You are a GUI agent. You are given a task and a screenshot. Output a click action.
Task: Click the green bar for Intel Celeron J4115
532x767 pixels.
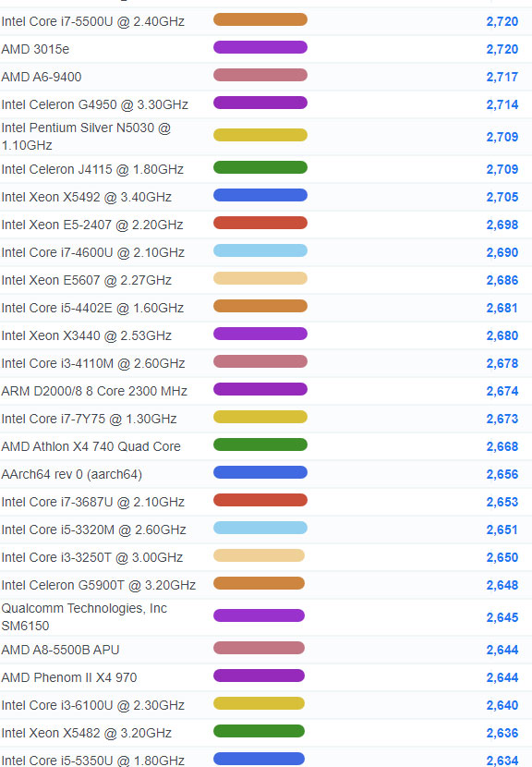point(260,167)
